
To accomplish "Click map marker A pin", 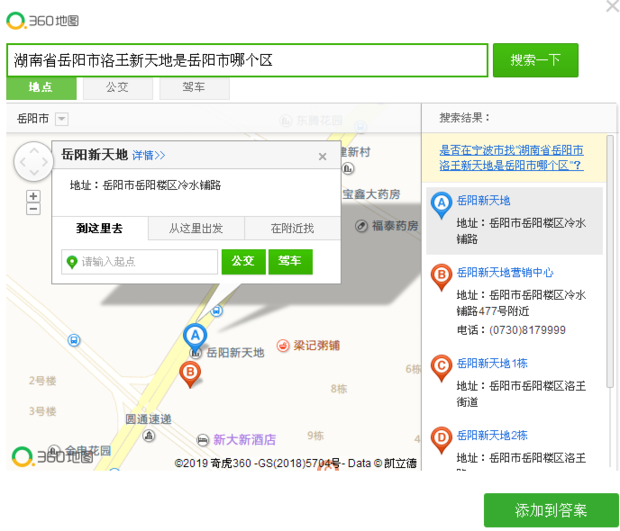I will [x=195, y=338].
